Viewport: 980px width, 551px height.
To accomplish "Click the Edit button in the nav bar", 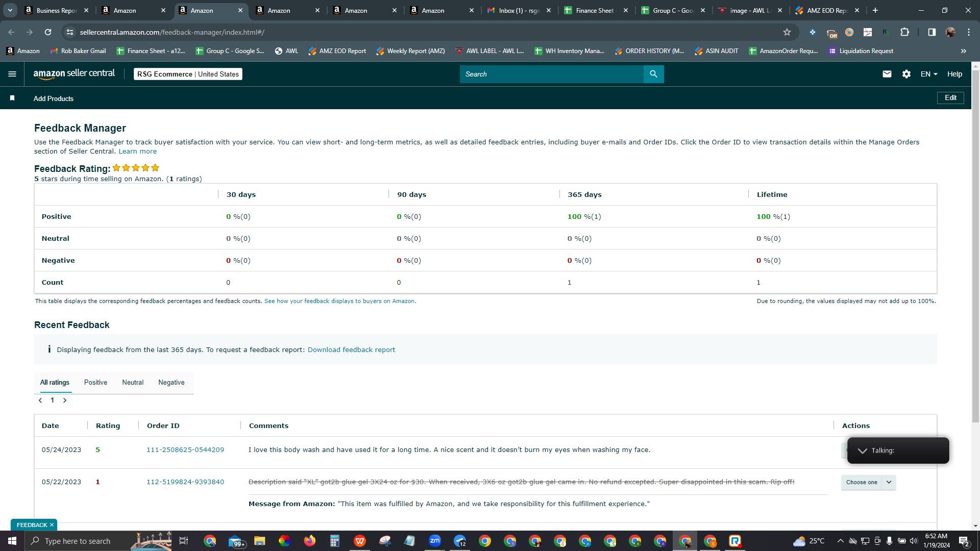I will 950,98.
